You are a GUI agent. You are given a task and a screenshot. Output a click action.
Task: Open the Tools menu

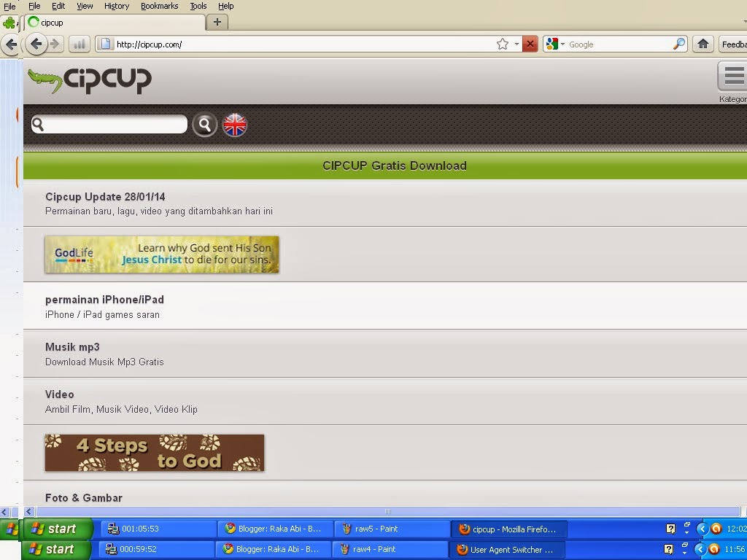click(198, 6)
